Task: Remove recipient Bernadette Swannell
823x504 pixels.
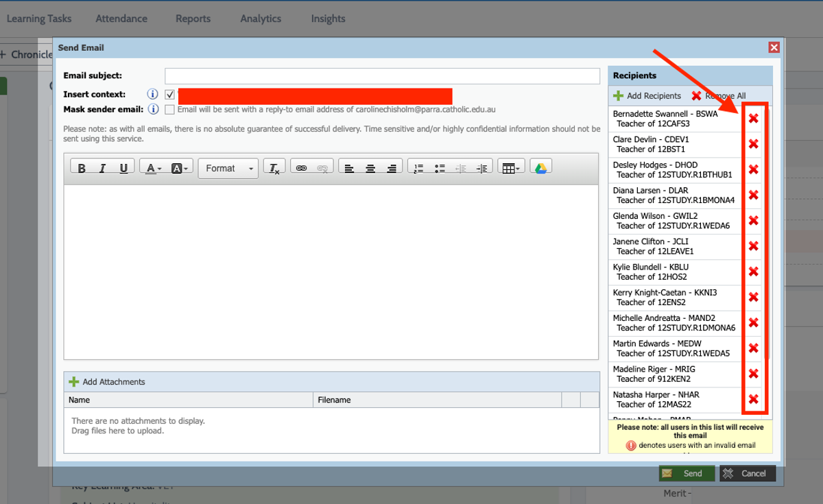Action: (753, 119)
